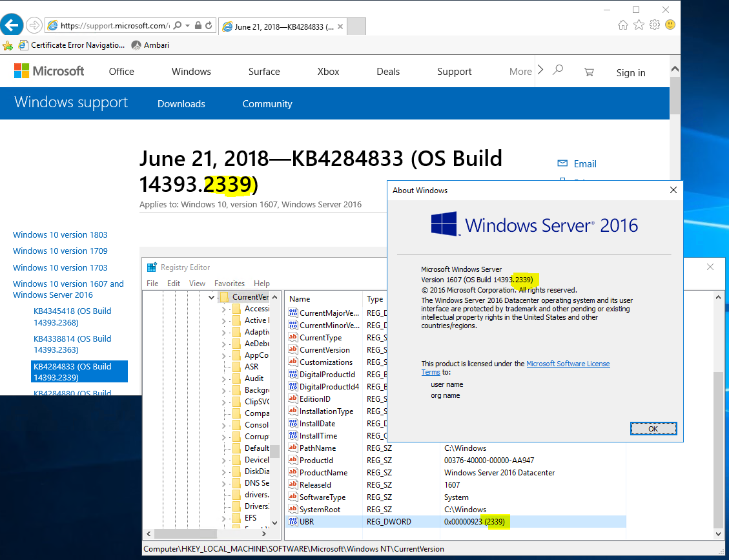Click the Name column header
The width and height of the screenshot is (729, 560).
[x=323, y=299]
